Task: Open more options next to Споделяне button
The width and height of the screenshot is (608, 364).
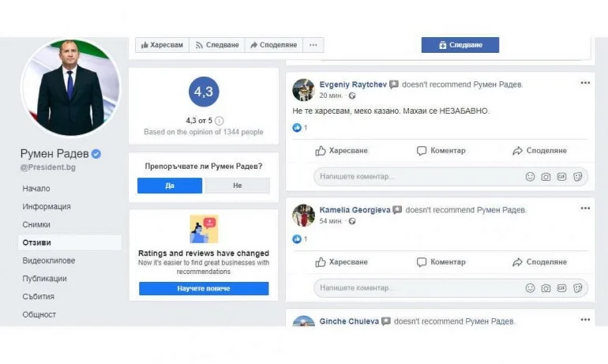Action: point(313,45)
